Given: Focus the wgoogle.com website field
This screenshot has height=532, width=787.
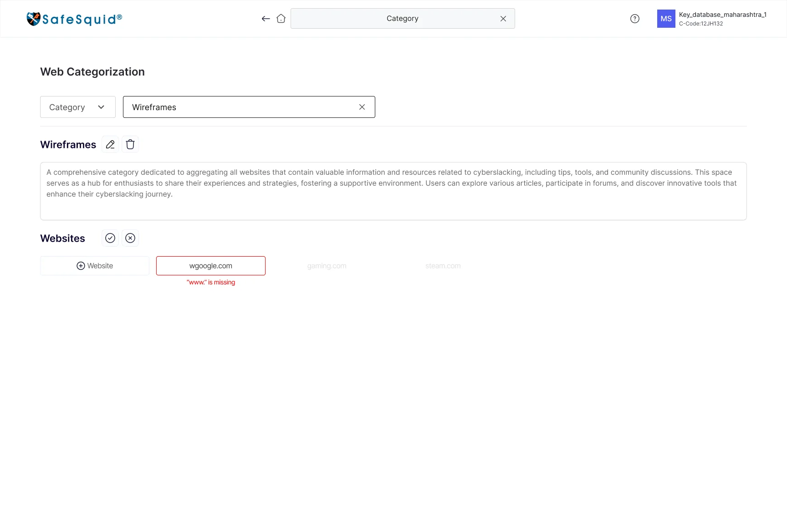Looking at the screenshot, I should pos(211,266).
